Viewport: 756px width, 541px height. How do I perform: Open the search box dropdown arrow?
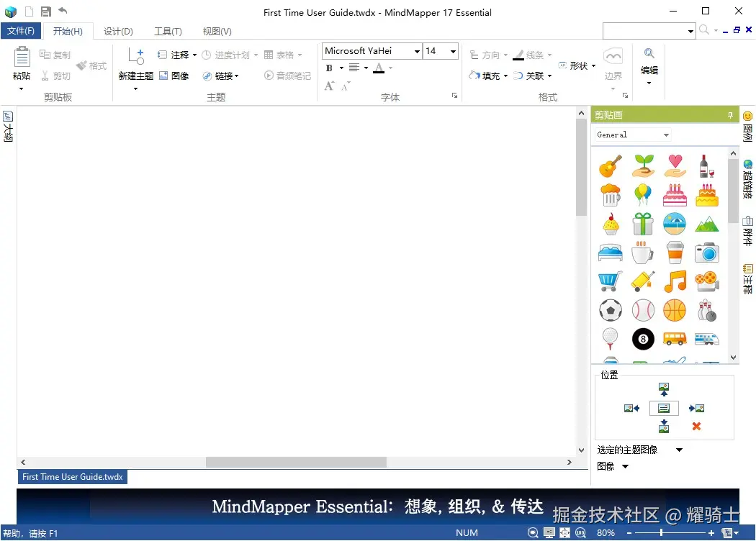(690, 31)
